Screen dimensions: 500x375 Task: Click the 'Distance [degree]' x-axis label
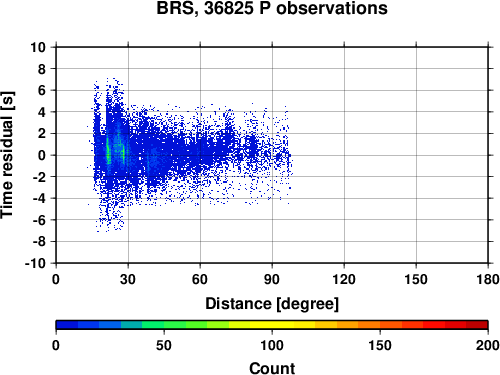(272, 304)
